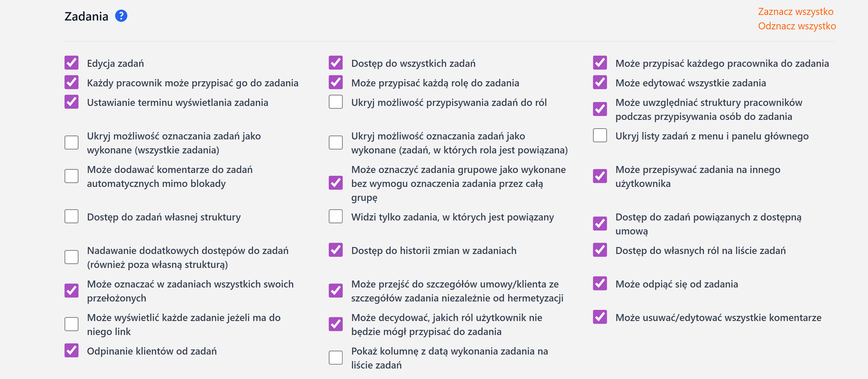Enable 'Widzi tylko zadania, w których jest powiązany'
This screenshot has width=868, height=379.
click(x=336, y=217)
